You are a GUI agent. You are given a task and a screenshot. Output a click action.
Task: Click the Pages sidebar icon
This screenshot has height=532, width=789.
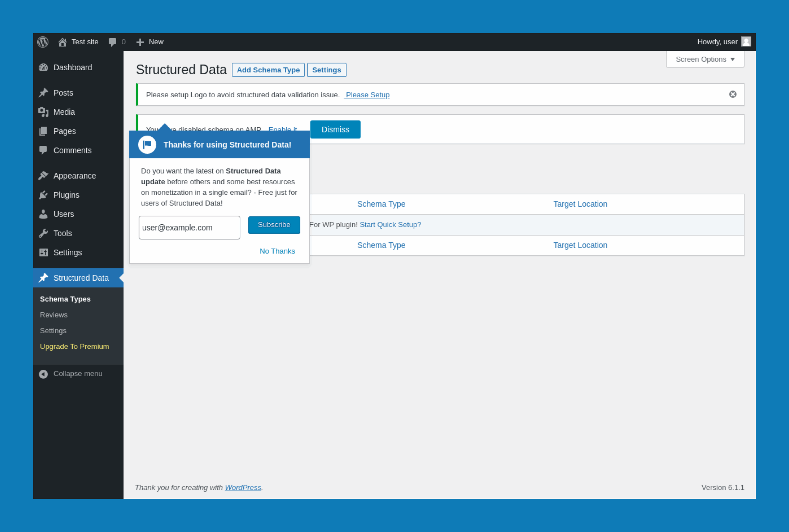(x=43, y=131)
